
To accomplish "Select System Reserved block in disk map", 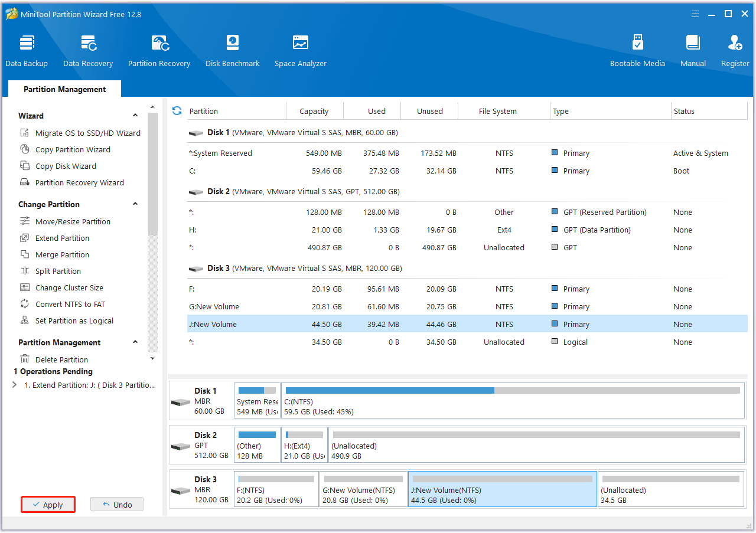I will point(257,401).
